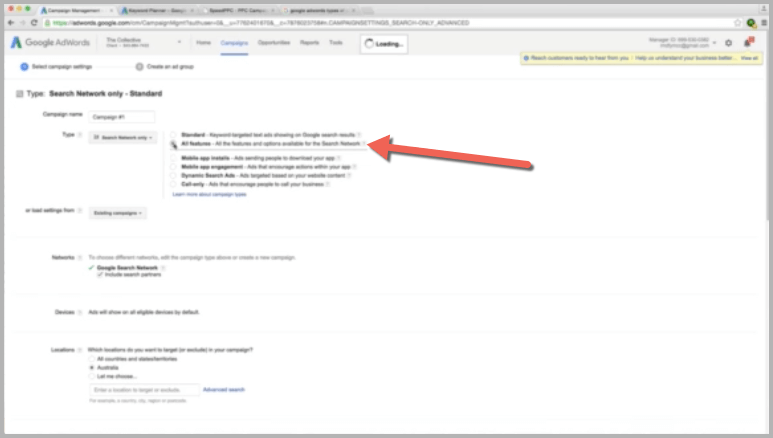Click help icon beside Devices label
This screenshot has height=438, width=773.
tap(79, 312)
